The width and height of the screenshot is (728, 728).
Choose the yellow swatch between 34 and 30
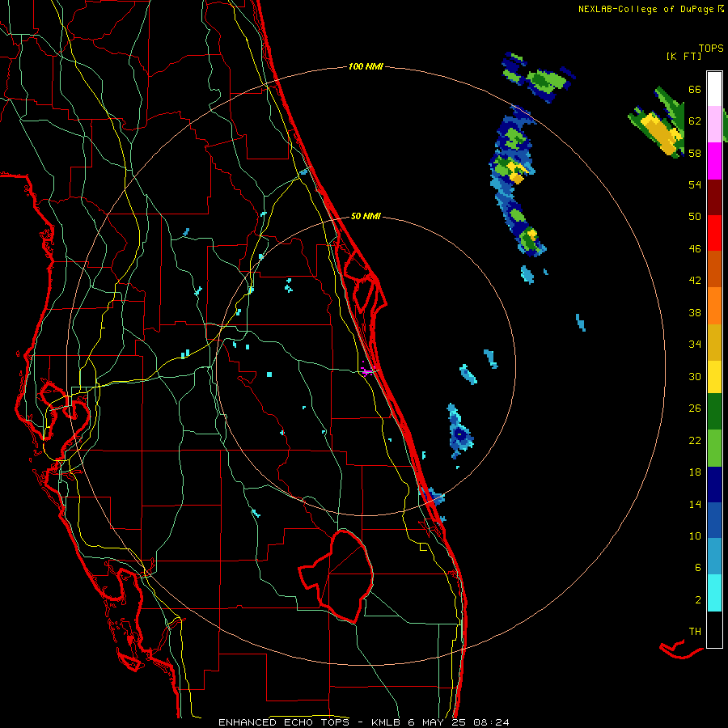click(714, 377)
